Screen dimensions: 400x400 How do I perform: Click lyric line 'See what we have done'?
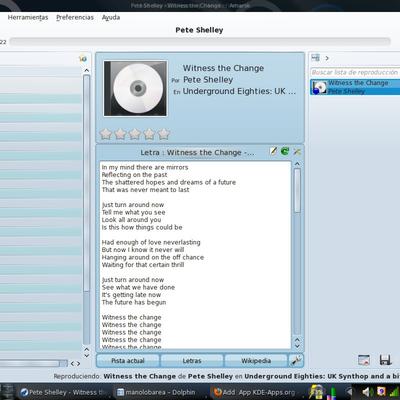click(138, 287)
